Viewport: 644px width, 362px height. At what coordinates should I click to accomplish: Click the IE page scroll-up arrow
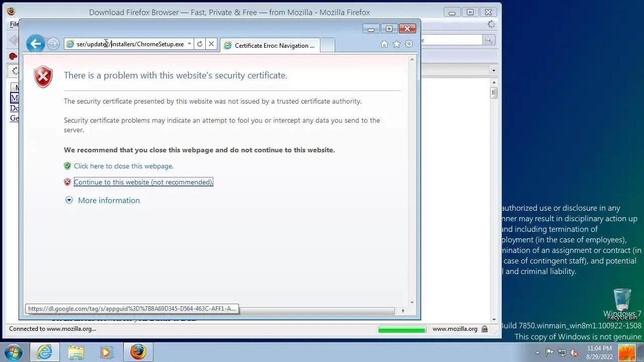(412, 60)
